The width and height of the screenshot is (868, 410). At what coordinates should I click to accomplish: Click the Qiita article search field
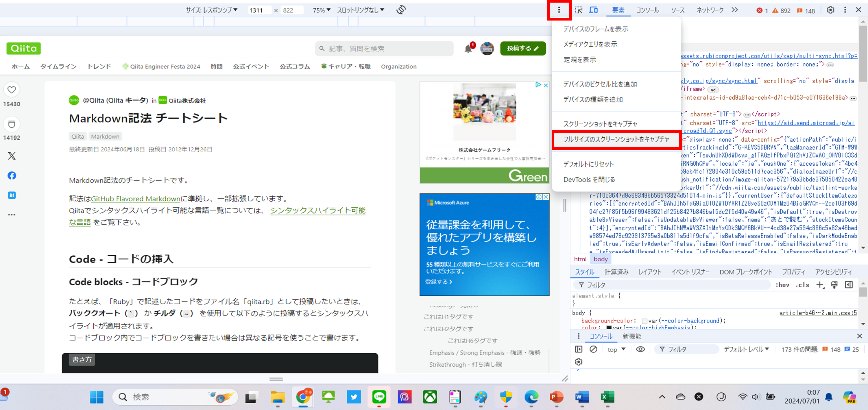pos(384,49)
